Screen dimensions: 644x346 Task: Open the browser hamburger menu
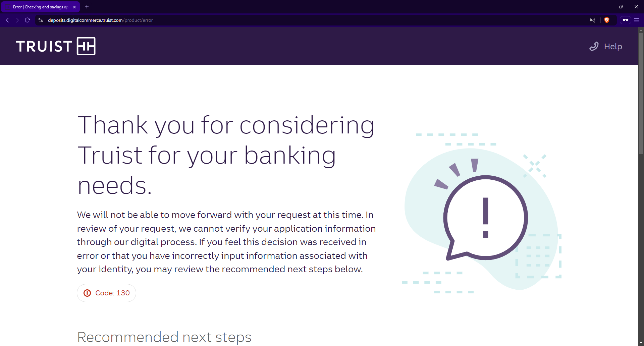[x=637, y=20]
